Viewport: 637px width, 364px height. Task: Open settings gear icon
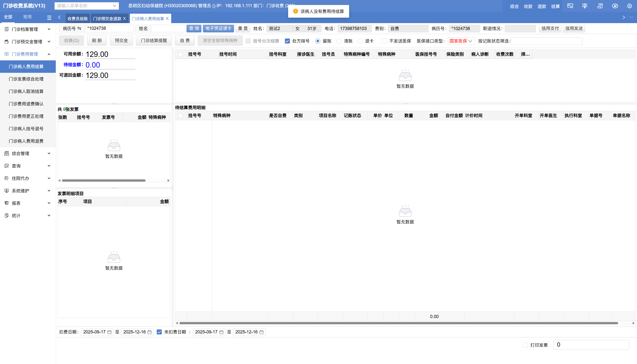pyautogui.click(x=630, y=6)
